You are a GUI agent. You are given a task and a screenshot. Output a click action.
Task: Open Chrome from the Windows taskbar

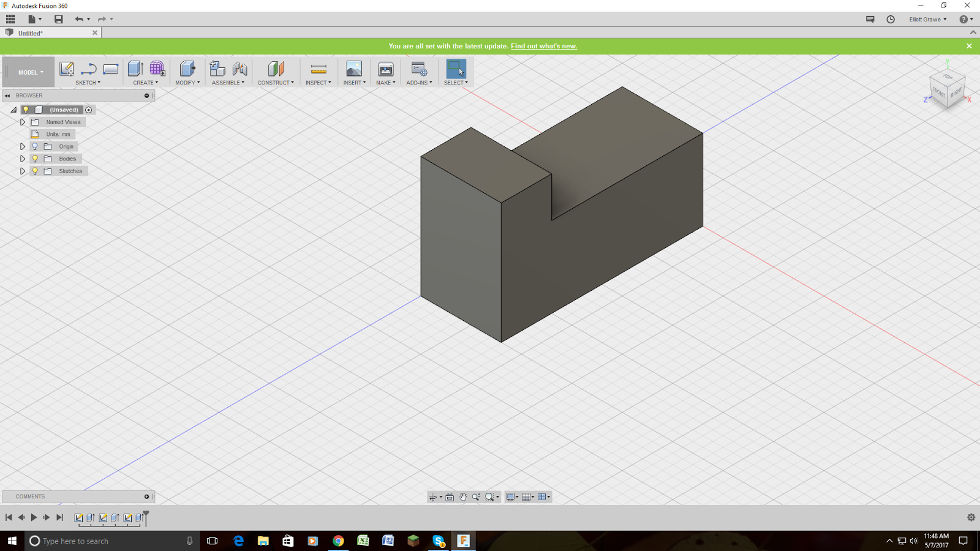[x=338, y=541]
